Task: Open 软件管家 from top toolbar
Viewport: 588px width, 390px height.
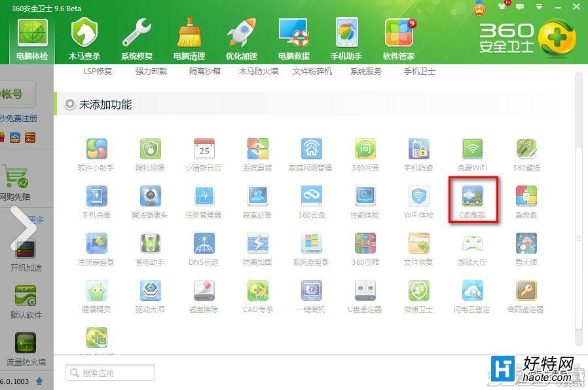Action: pos(399,40)
